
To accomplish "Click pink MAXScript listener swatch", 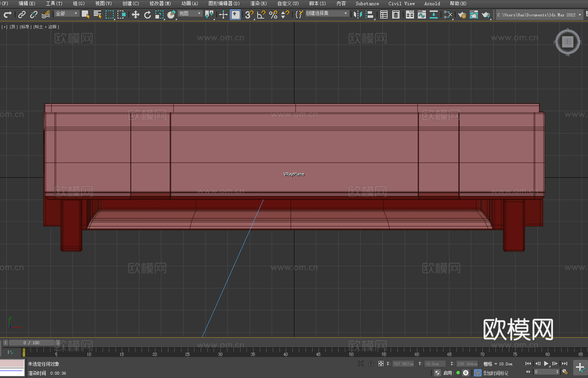I will coord(12,364).
